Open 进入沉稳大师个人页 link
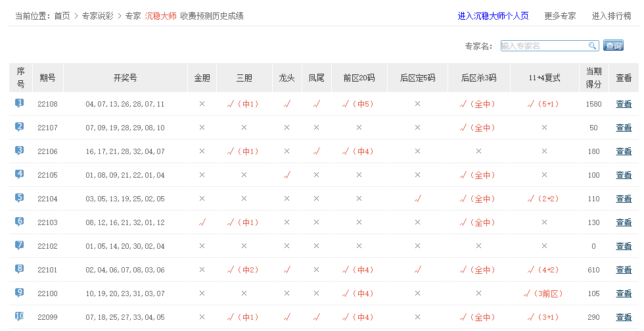The width and height of the screenshot is (644, 331). [493, 16]
